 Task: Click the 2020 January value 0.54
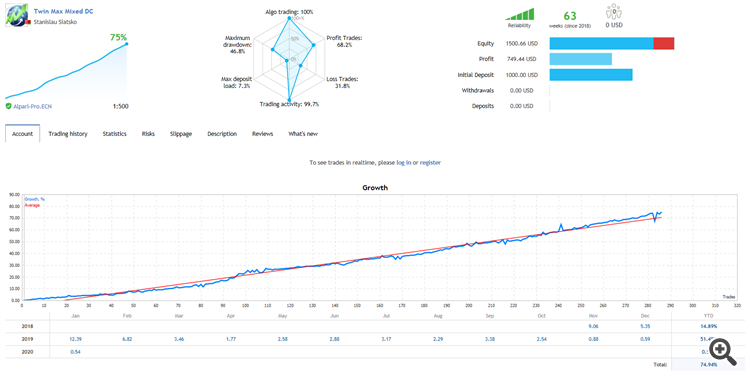tap(75, 352)
